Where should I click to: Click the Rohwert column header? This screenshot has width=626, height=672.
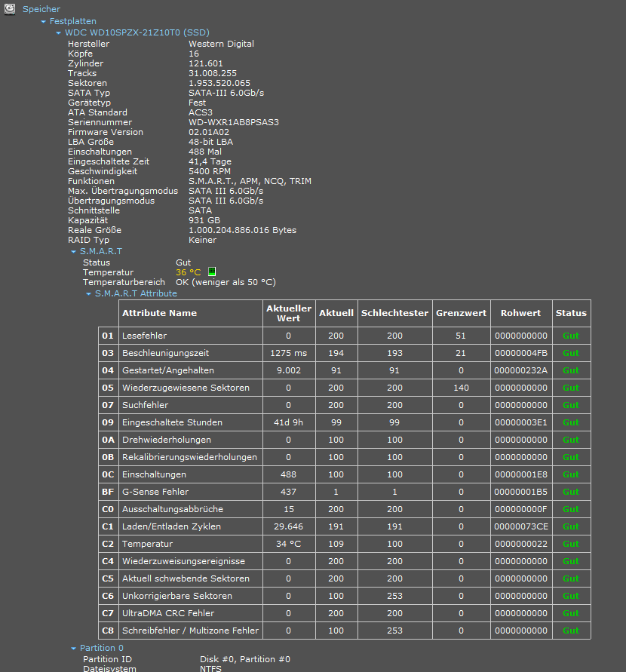tap(521, 313)
